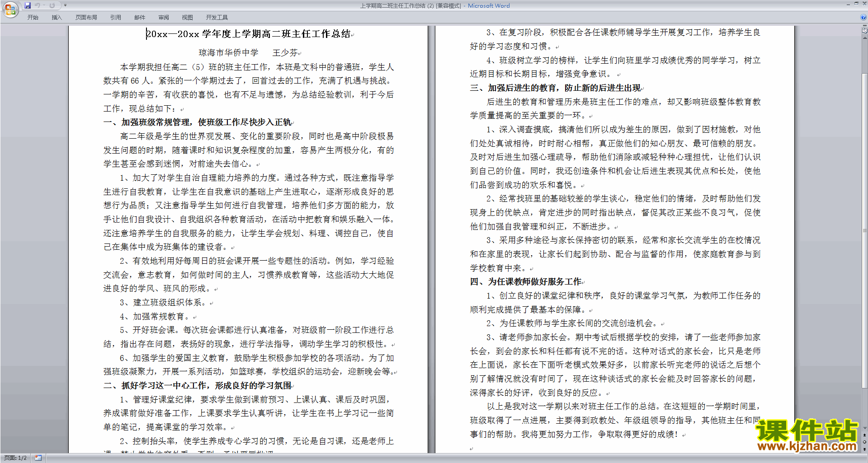868x463 pixels.
Task: Go to the 视图 ribbon tab
Action: [188, 18]
